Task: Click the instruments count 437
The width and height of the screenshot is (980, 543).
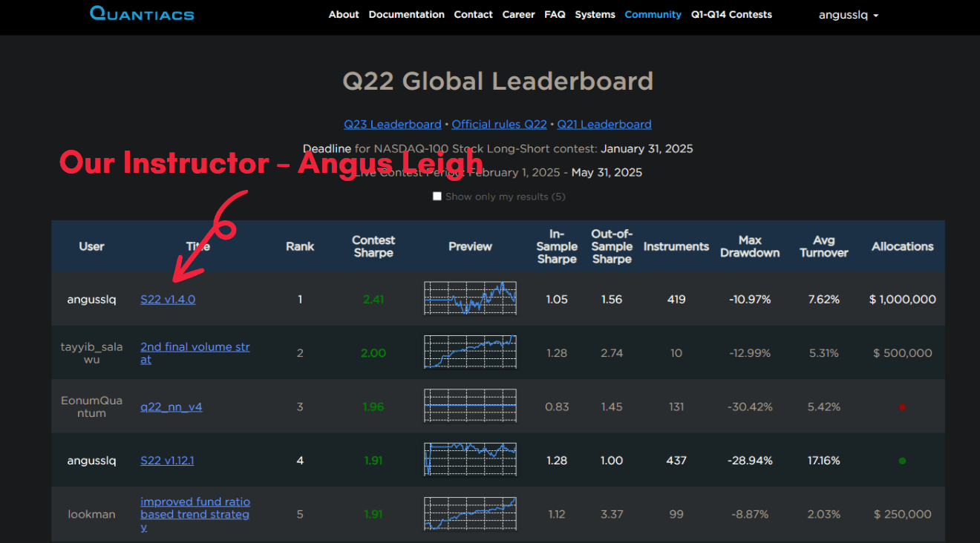Action: tap(676, 461)
